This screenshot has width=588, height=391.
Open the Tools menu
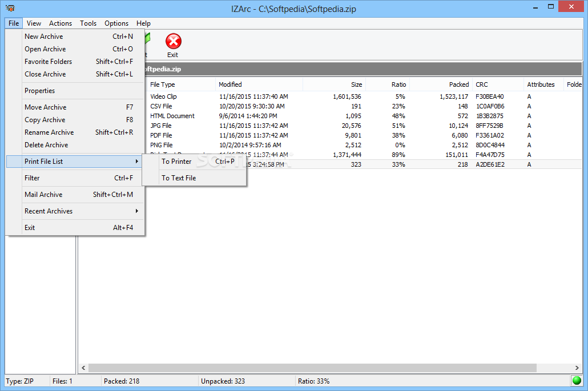click(x=88, y=23)
